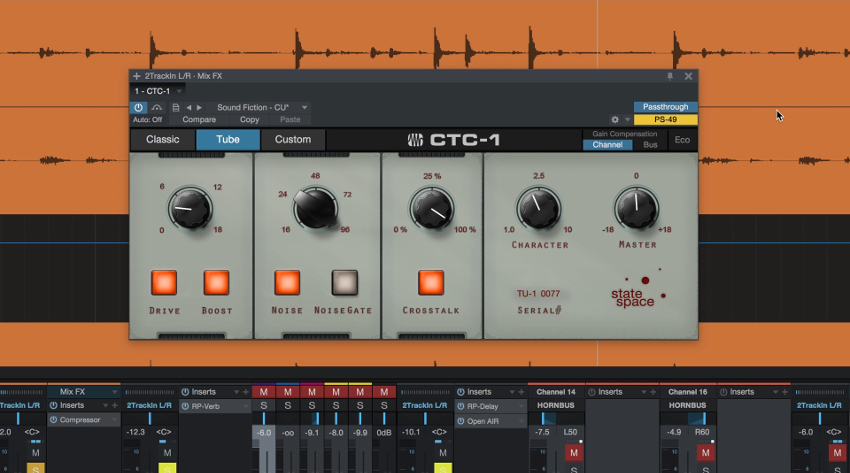Expand the arrow beside the settings gear
850x473 pixels.
coord(628,120)
